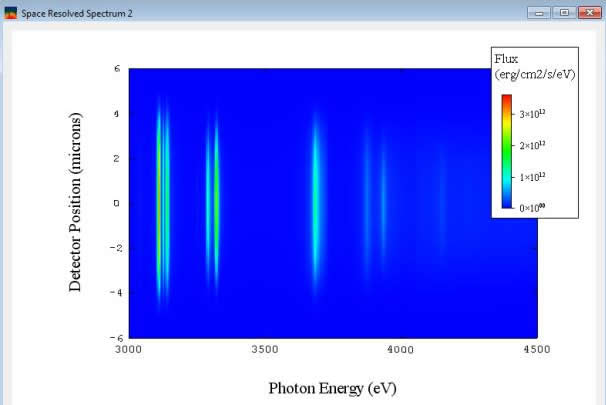Click the 1×10¹² label on the color scale
This screenshot has height=405, width=606.
pyautogui.click(x=533, y=176)
